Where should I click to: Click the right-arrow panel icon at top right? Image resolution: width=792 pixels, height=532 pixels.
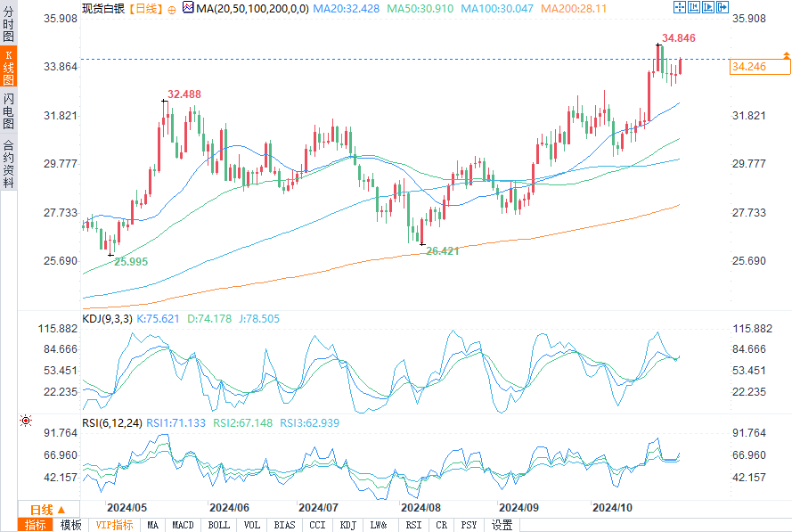coord(706,7)
